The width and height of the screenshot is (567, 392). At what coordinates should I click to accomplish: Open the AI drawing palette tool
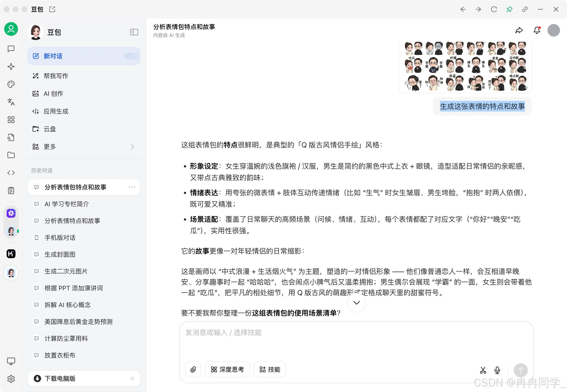(x=11, y=84)
